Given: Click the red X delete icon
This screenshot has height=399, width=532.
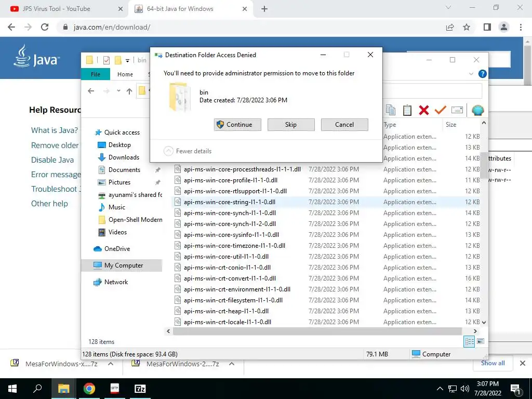Looking at the screenshot, I should pyautogui.click(x=424, y=110).
